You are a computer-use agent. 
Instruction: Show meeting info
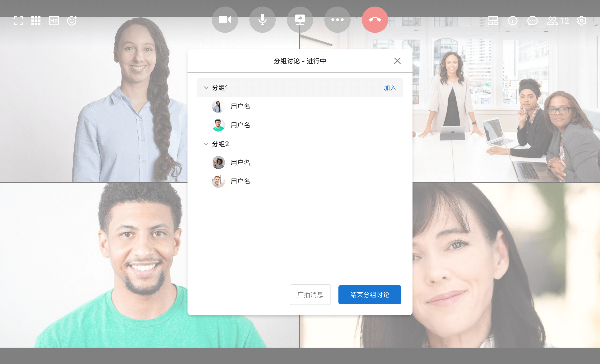point(513,21)
